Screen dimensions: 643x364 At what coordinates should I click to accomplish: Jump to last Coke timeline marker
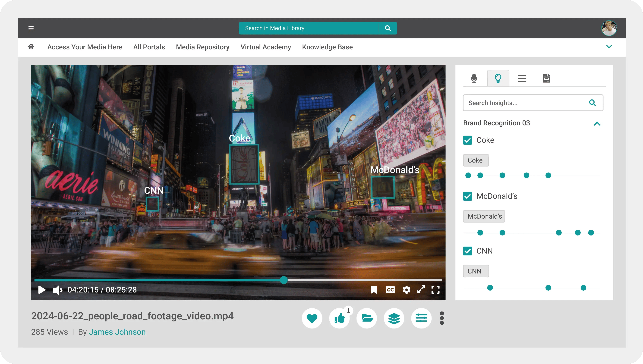(x=548, y=176)
